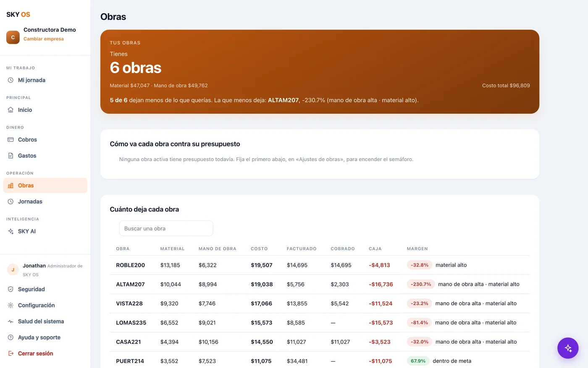Click the Salud del sistema pulse icon
This screenshot has height=368, width=588.
[x=10, y=321]
